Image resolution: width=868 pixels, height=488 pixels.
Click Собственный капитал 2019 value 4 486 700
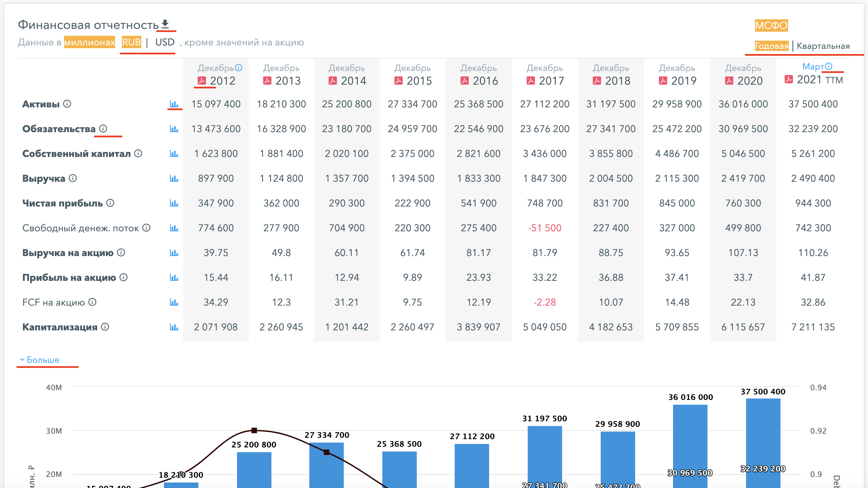click(677, 153)
